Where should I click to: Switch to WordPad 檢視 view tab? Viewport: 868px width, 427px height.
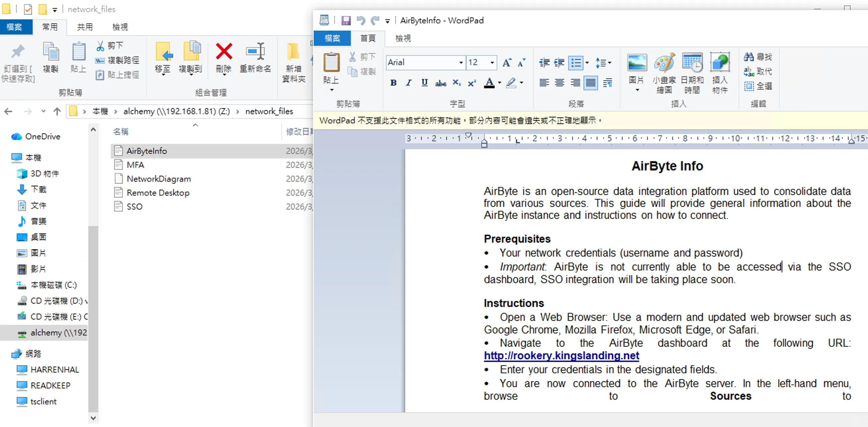coord(403,38)
